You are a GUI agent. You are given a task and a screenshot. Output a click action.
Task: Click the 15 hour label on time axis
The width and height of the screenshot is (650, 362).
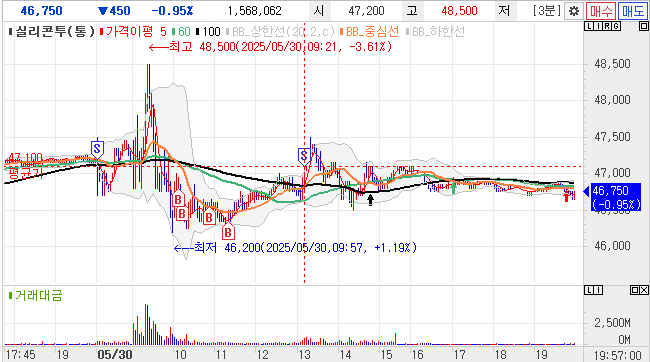[386, 355]
